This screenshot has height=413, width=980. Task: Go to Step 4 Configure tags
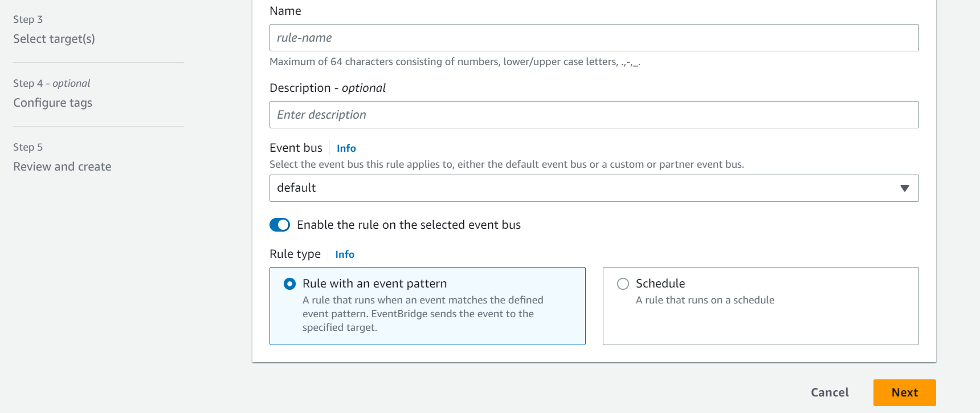[x=53, y=103]
